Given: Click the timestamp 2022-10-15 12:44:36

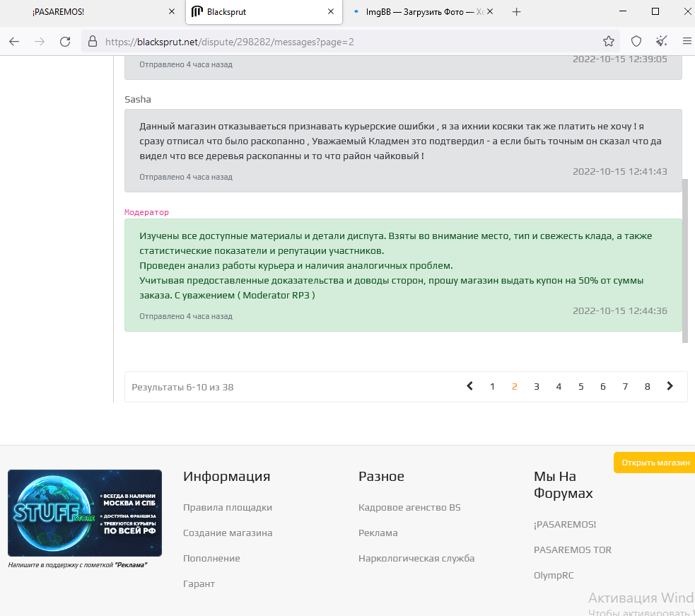Looking at the screenshot, I should click(619, 311).
